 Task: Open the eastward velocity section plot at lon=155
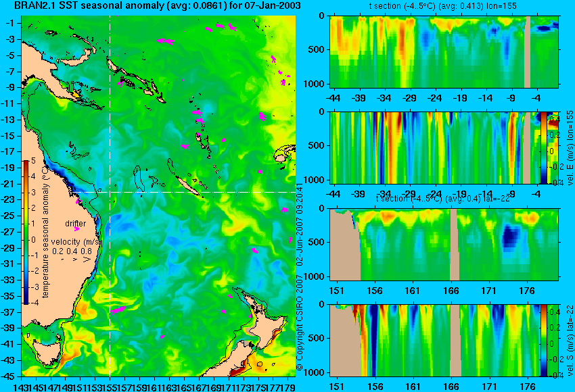tap(444, 147)
